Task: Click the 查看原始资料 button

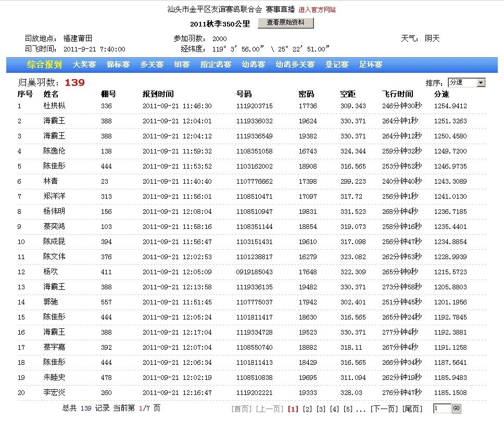Action: click(x=286, y=22)
